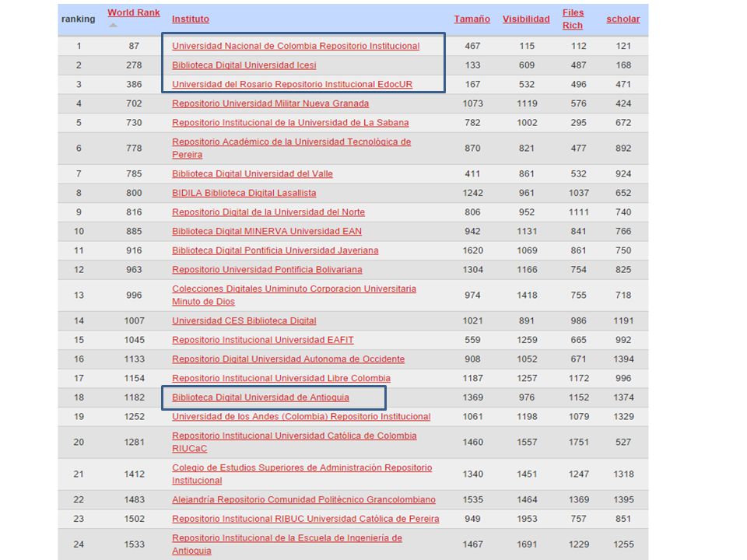This screenshot has width=747, height=560.
Task: Select Files Rich value 1751 in RIUCaC row
Action: click(x=578, y=442)
